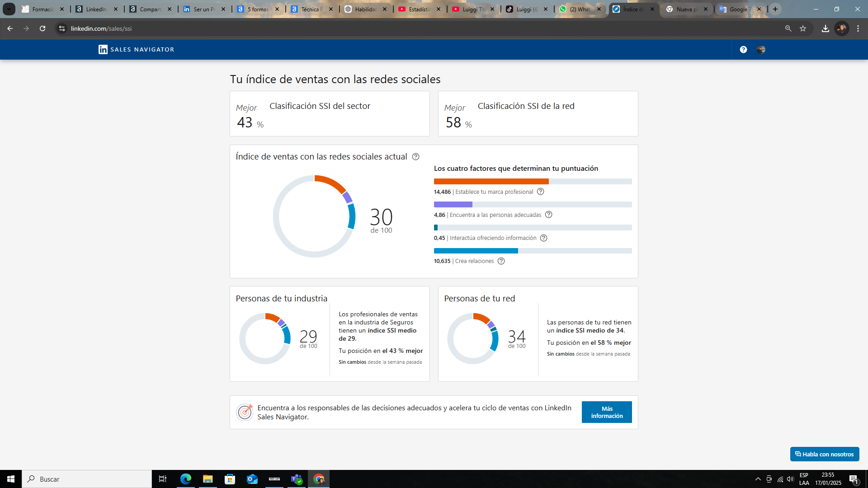868x488 pixels.
Task: Click the user profile icon top right
Action: [761, 49]
